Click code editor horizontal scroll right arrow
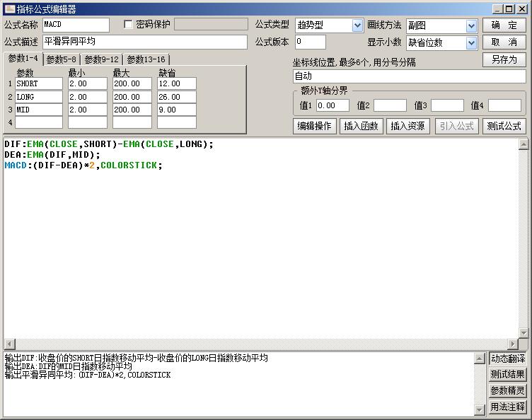 point(513,344)
